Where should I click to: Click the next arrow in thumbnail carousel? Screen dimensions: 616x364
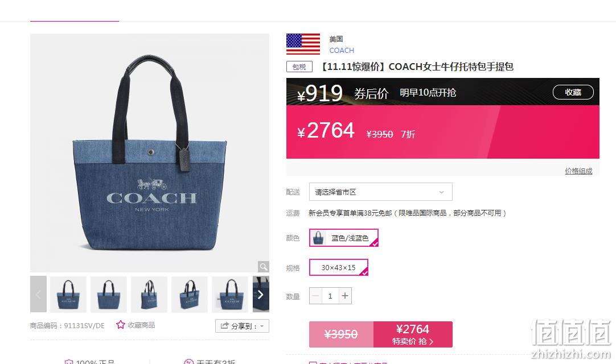(x=261, y=295)
